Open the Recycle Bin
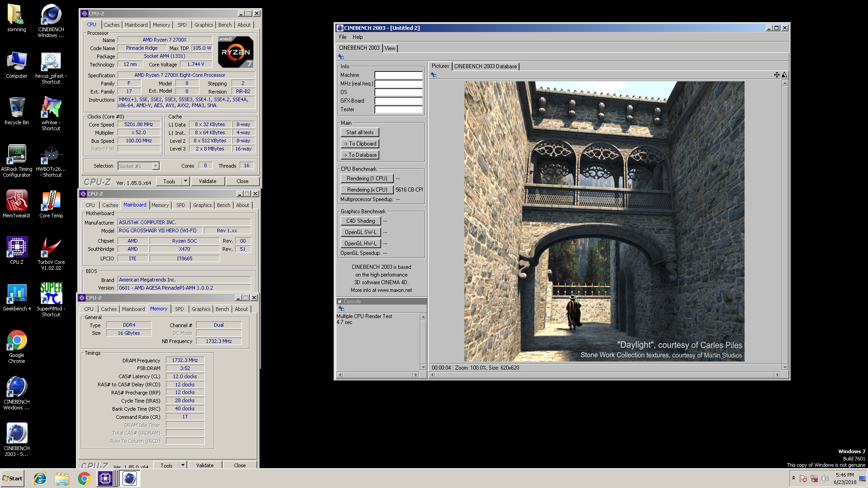Viewport: 868px width, 488px height. tap(17, 112)
